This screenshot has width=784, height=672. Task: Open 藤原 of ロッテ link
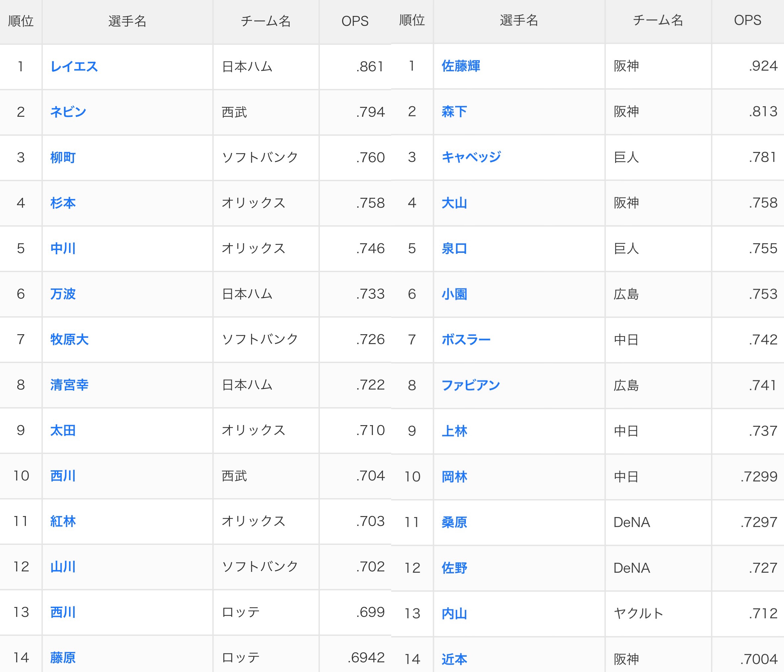(x=63, y=658)
